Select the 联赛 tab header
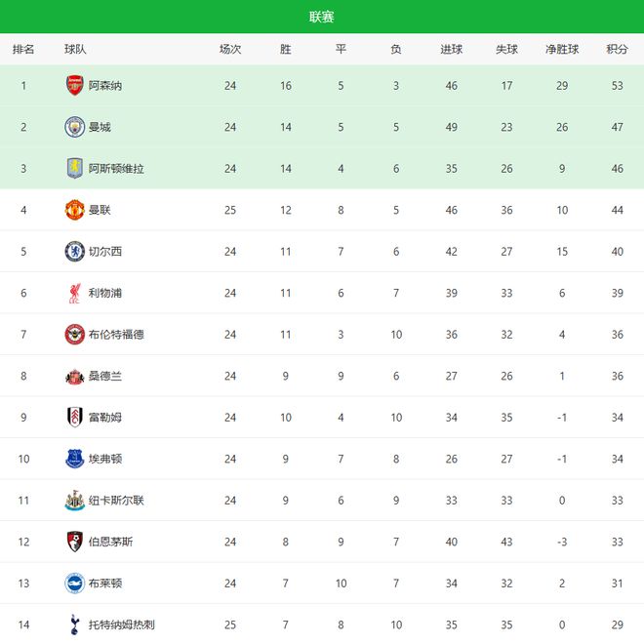This screenshot has height=644, width=644. [322, 17]
